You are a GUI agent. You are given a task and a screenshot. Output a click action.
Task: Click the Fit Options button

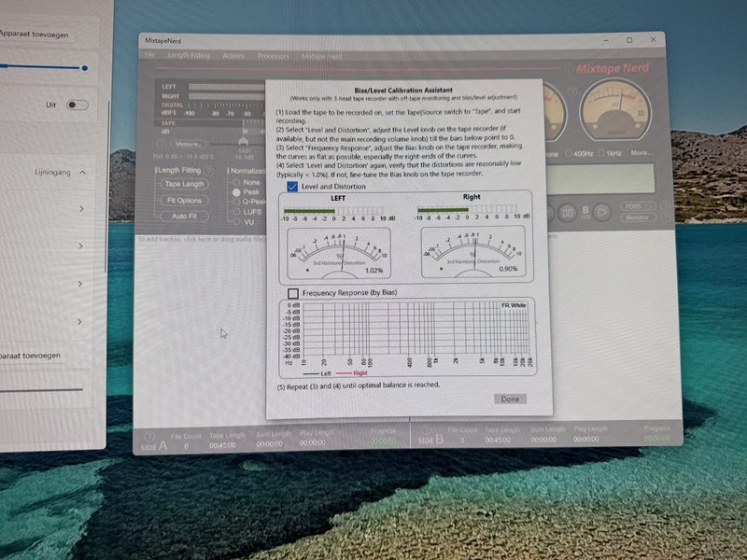coord(184,201)
